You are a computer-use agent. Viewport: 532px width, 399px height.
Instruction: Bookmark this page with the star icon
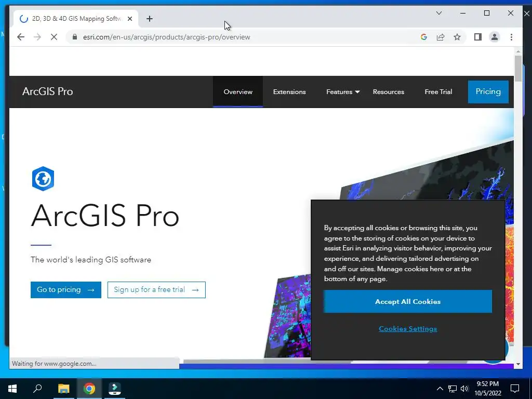[x=457, y=37]
